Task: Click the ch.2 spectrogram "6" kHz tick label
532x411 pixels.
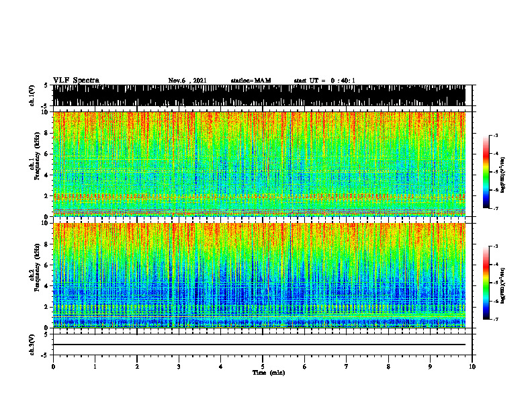Action: (x=47, y=265)
